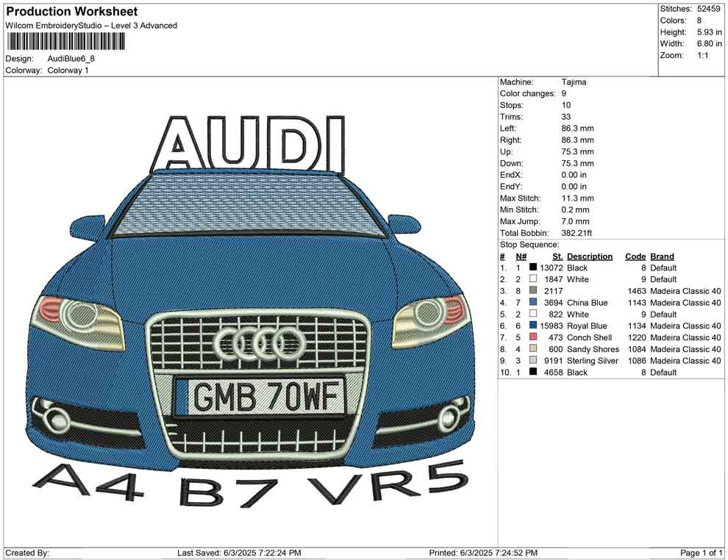Click the St. column header
The width and height of the screenshot is (728, 560).
[557, 256]
